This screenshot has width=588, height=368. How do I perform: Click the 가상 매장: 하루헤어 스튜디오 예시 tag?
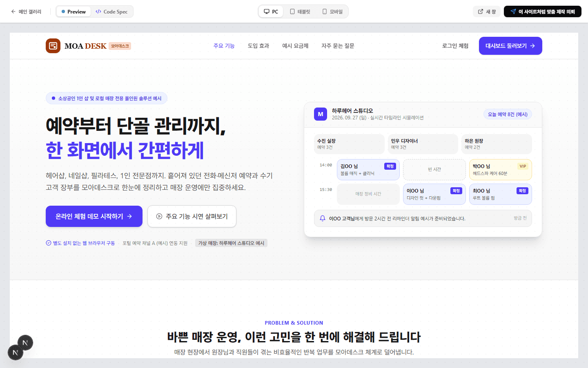coord(231,243)
